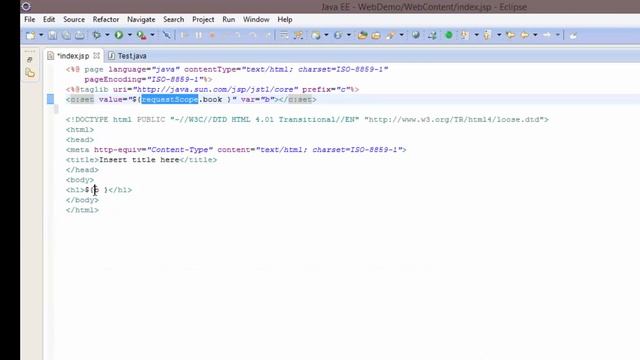Viewport: 640px width, 360px height.
Task: Expand the Next Annotation dropdown
Action: (476, 36)
